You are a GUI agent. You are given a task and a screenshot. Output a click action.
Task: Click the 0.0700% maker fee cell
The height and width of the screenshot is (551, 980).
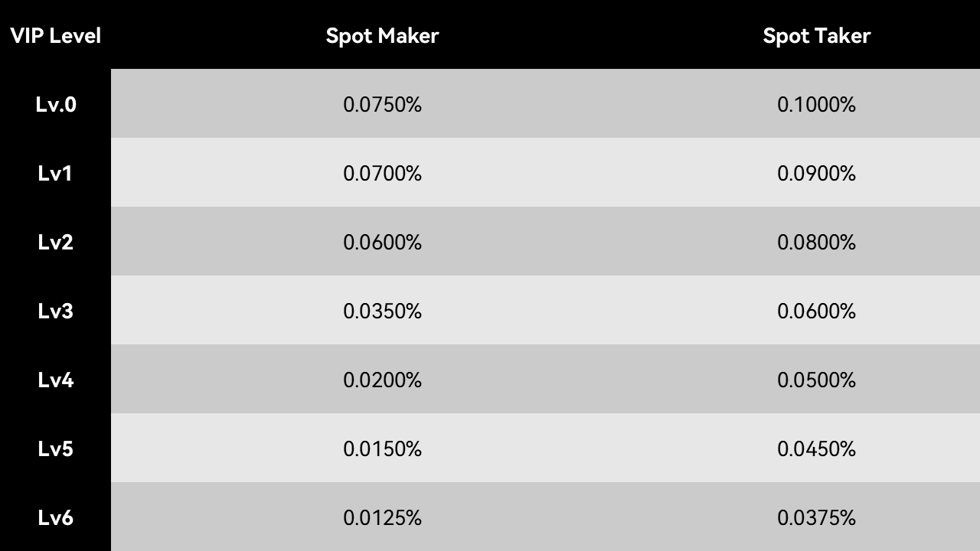point(382,173)
